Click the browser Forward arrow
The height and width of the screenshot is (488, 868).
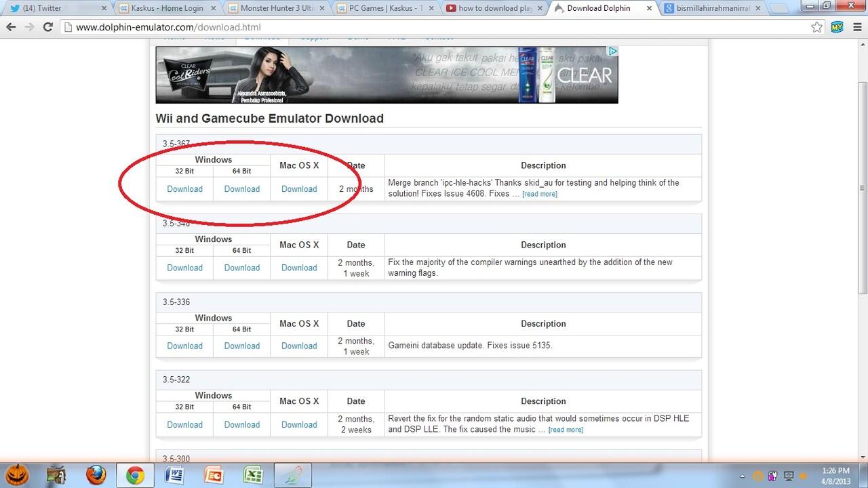[30, 27]
